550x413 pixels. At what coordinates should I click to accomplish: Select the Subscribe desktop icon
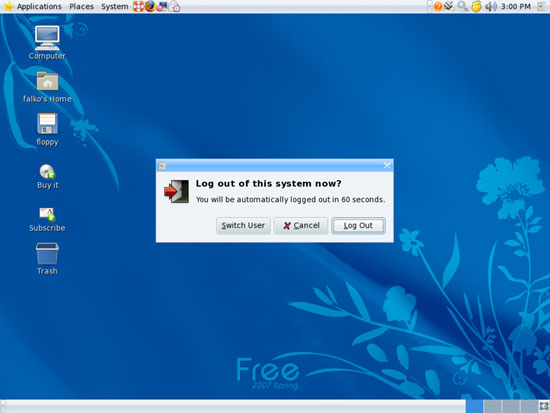click(x=47, y=220)
